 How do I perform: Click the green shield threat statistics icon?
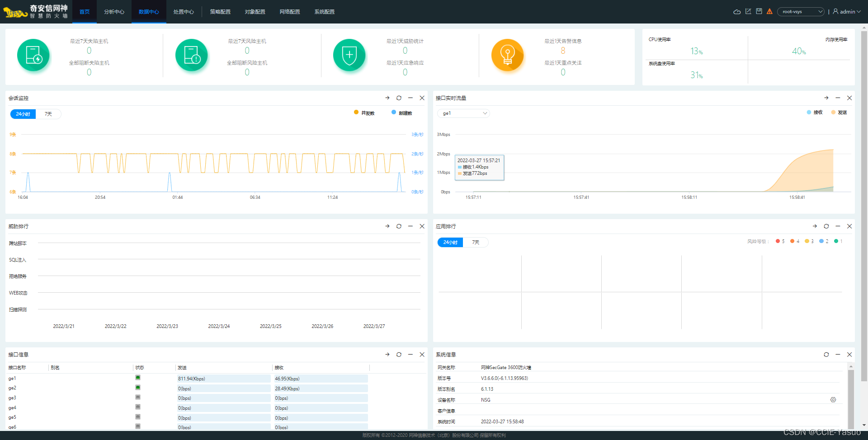(x=349, y=55)
